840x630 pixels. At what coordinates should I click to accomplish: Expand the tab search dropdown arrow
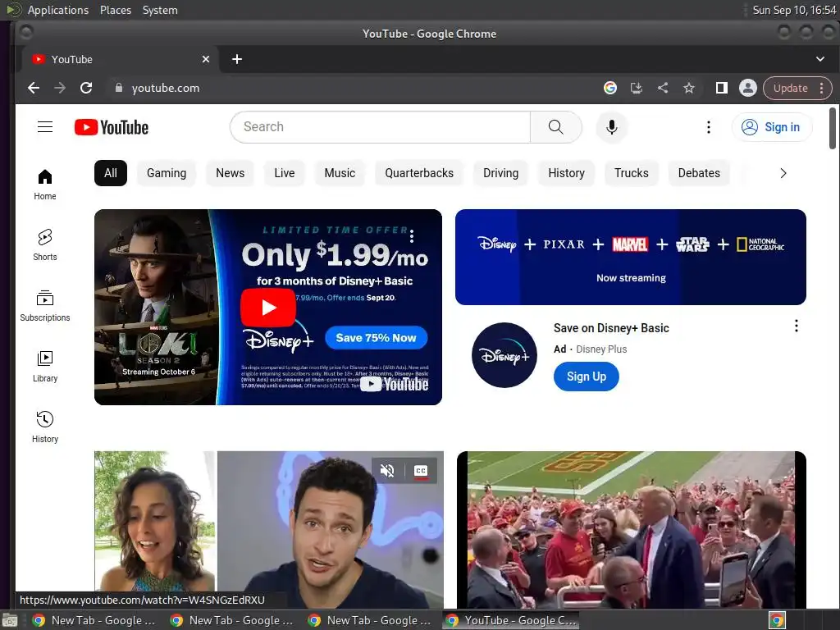[x=820, y=59]
